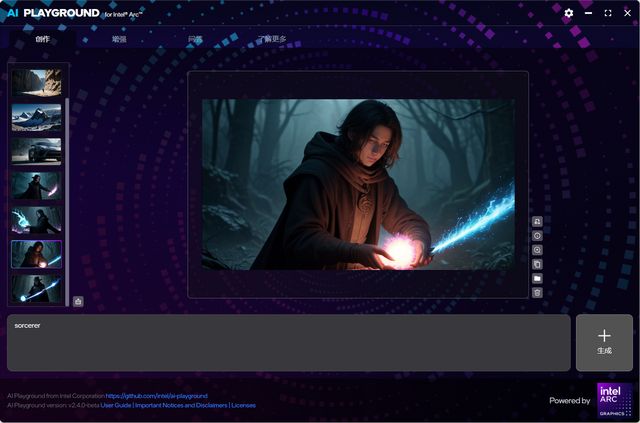Viewport: 640px width, 423px height.
Task: Close the AI Playground window
Action: [627, 13]
